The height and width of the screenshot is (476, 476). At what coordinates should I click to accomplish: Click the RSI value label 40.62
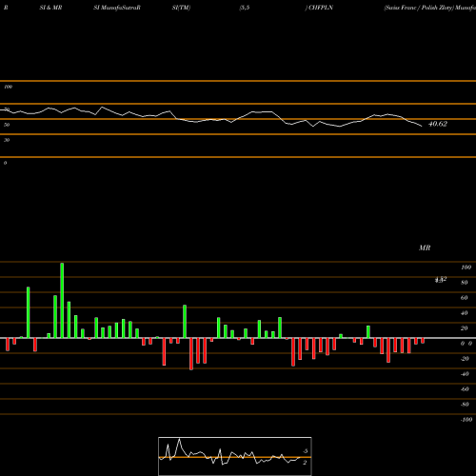coord(438,124)
